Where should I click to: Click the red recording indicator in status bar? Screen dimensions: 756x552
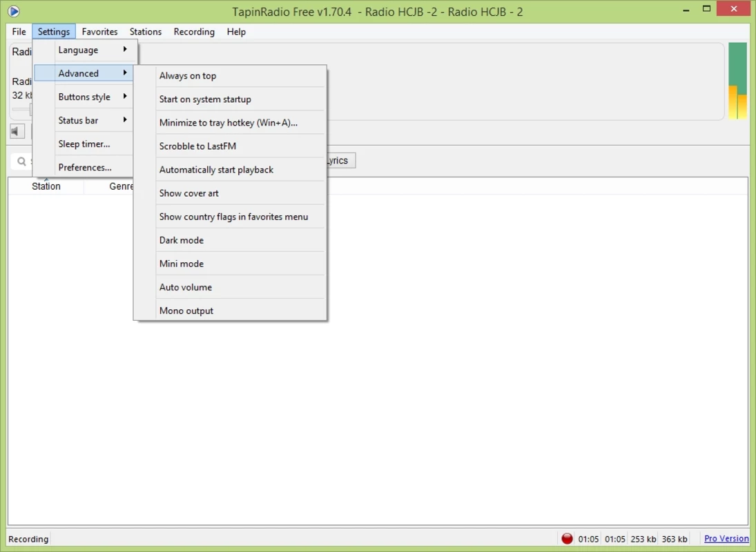[567, 539]
